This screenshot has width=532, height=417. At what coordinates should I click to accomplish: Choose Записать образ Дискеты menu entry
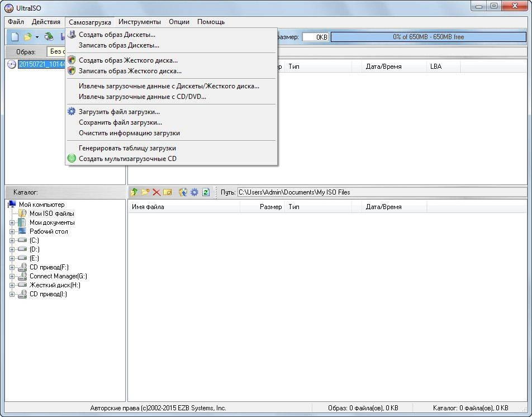[x=172, y=45]
